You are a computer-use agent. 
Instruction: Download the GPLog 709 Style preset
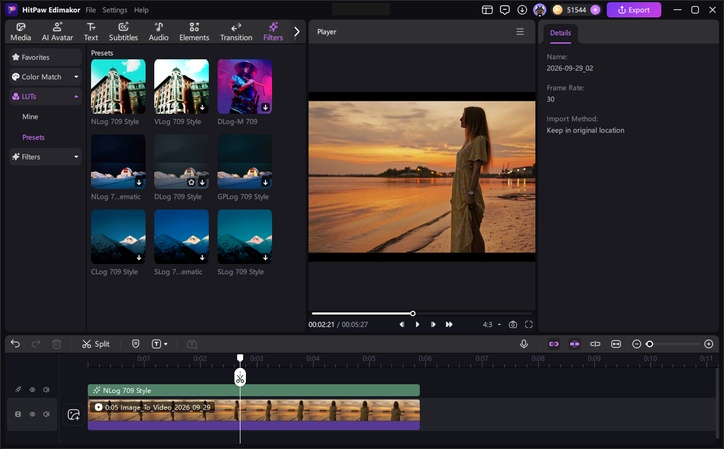click(265, 182)
